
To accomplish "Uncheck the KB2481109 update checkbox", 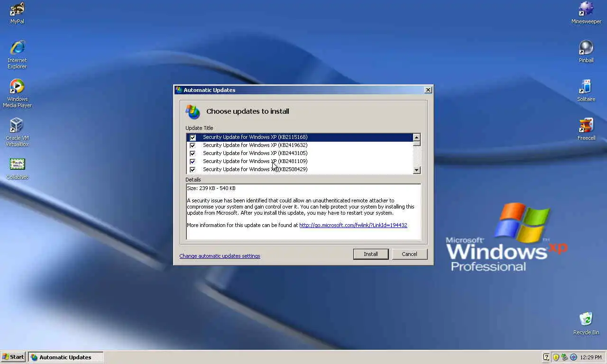I will click(193, 162).
